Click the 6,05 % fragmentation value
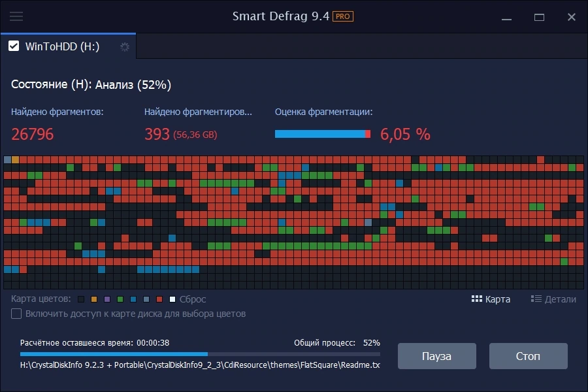 pyautogui.click(x=405, y=135)
